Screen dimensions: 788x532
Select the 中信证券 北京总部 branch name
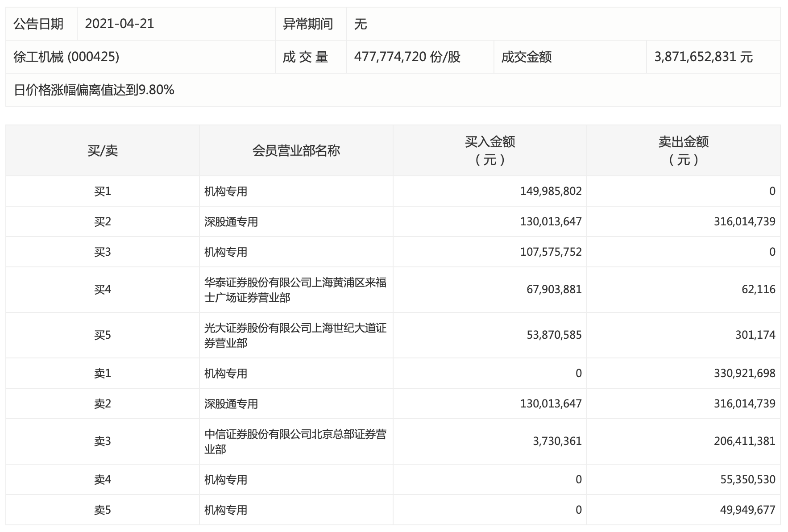pos(295,441)
